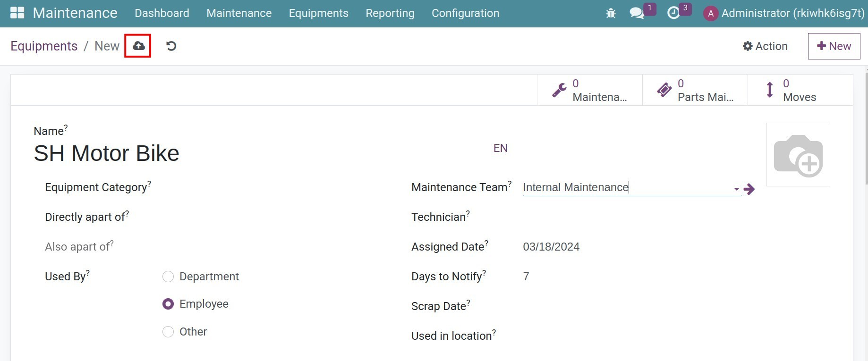Click the vertical scrollbar on the right
This screenshot has width=868, height=361.
866,127
